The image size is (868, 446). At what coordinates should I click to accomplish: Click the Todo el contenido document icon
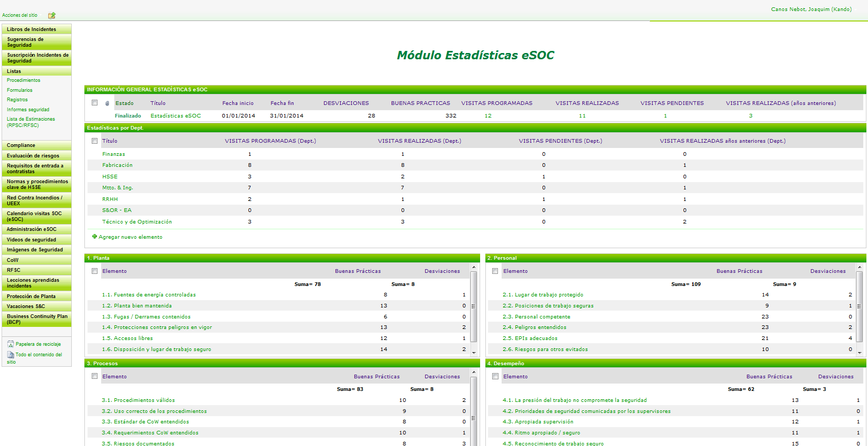[10, 355]
